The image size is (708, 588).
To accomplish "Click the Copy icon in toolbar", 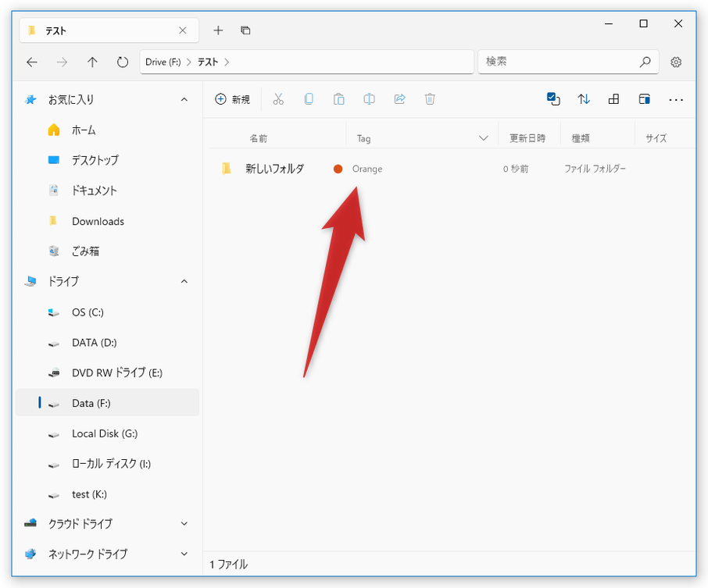I will tap(309, 99).
